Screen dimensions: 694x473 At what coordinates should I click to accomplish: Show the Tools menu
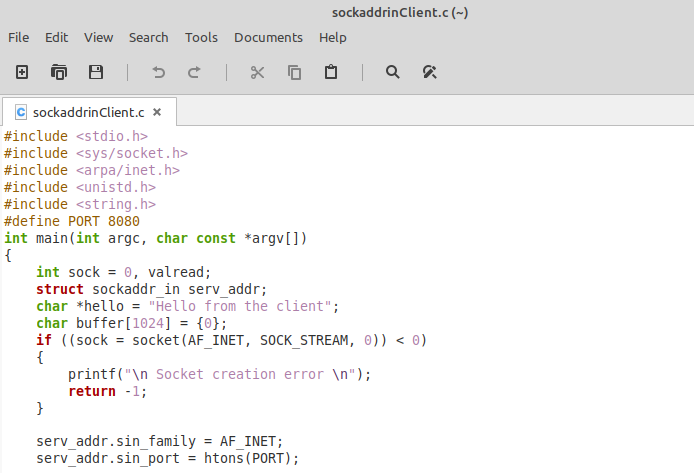tap(201, 37)
